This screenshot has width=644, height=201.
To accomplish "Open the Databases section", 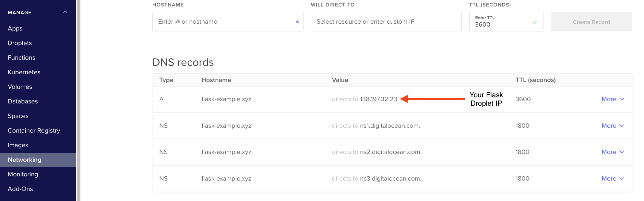I will click(22, 101).
